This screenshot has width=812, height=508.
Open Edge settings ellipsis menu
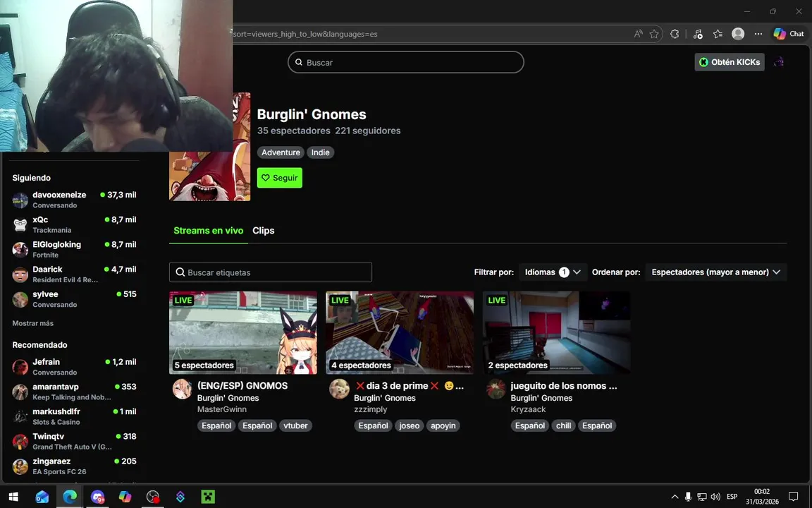coord(758,34)
